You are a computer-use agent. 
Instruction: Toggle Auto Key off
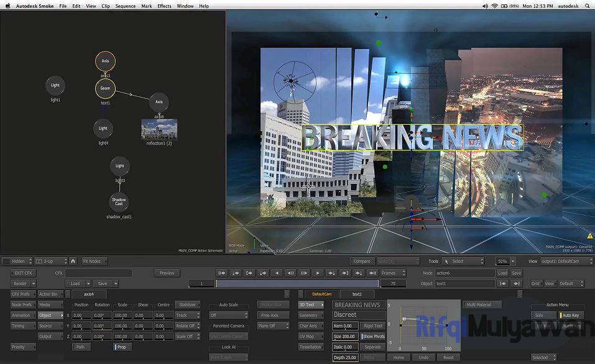tap(570, 315)
